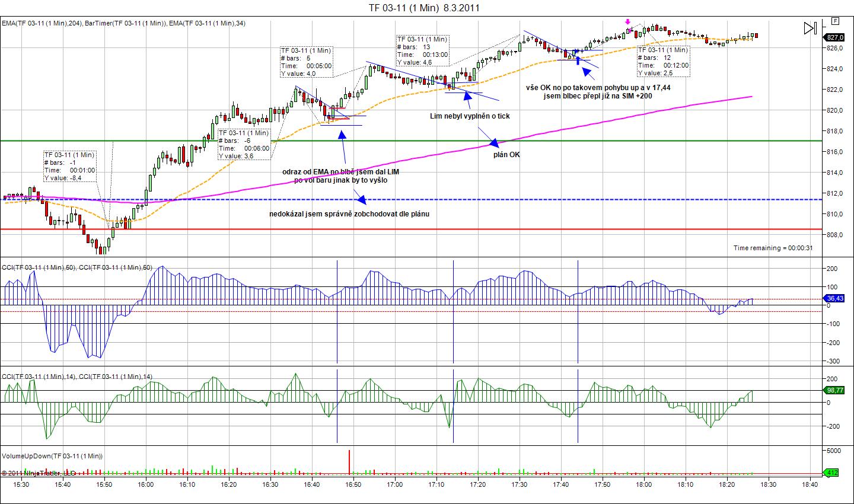854x504 pixels.
Task: Click the chart title TF 03-11 (1 Min) 8.3.2011
Action: click(425, 8)
